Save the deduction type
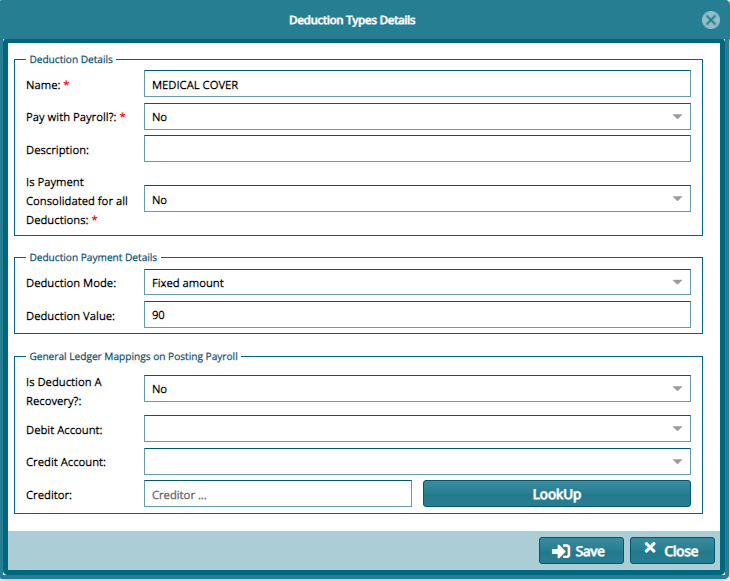 pyautogui.click(x=581, y=551)
